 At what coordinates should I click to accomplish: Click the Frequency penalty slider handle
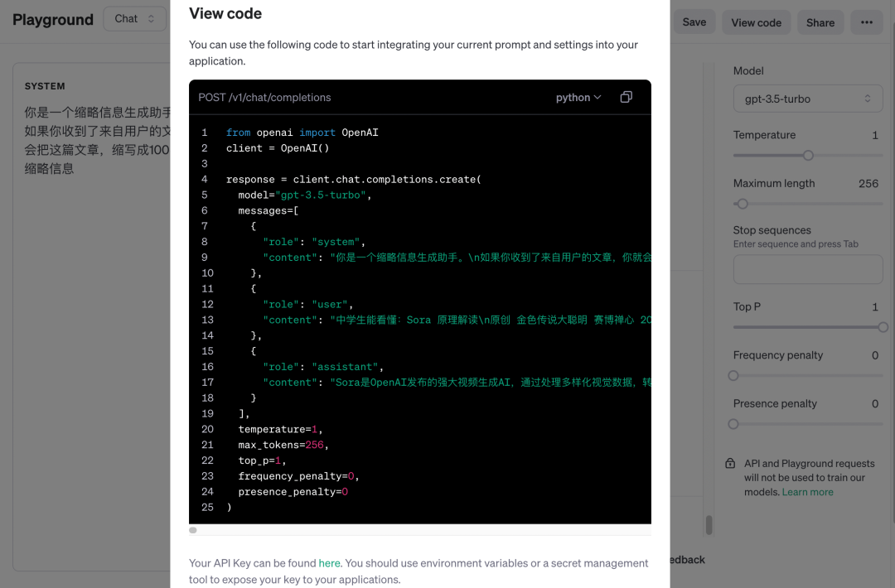[x=733, y=375]
